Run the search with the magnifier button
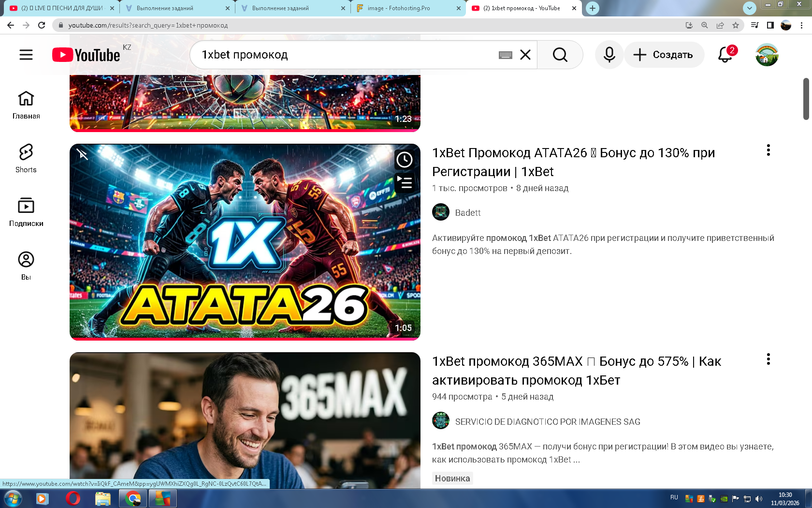The height and width of the screenshot is (508, 812). click(x=560, y=55)
